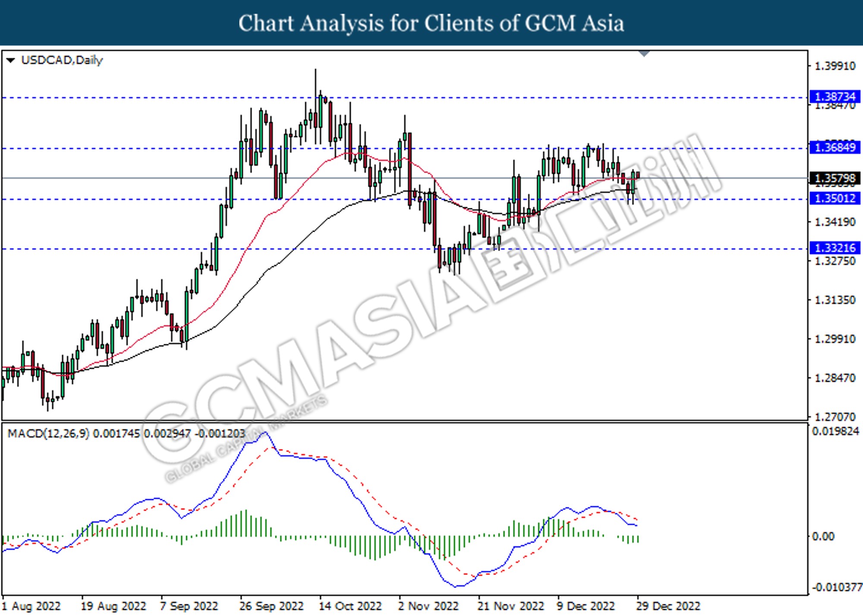863x616 pixels.
Task: Open the USDCAD,Daily chart dropdown triangle
Action: pos(11,60)
